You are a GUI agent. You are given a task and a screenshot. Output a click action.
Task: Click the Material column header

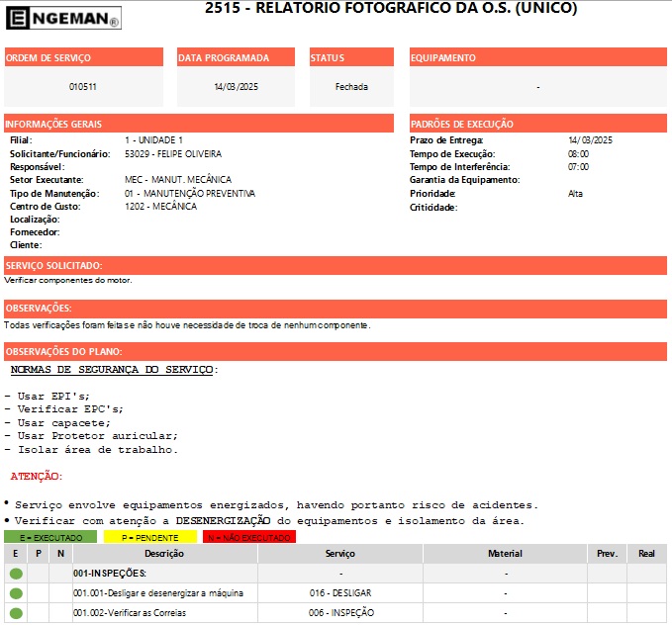click(505, 554)
